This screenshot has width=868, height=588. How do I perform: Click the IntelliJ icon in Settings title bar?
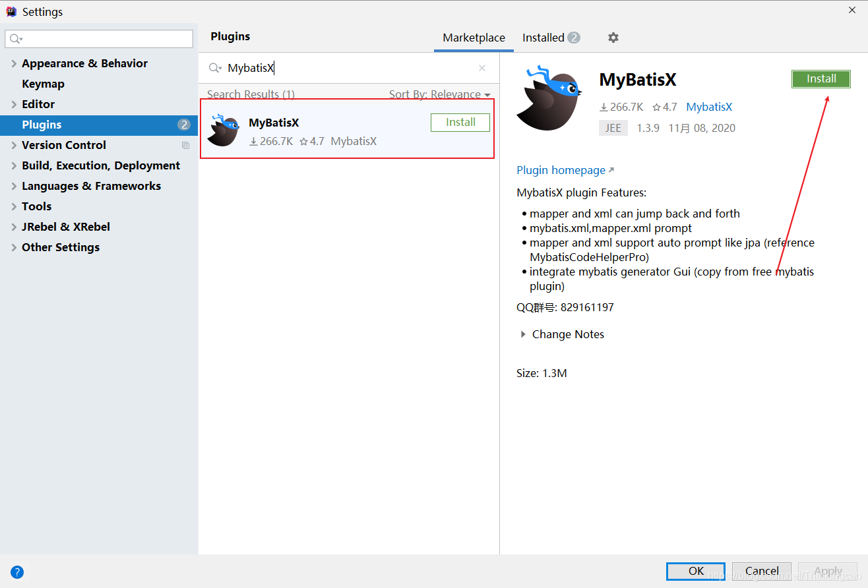point(11,12)
